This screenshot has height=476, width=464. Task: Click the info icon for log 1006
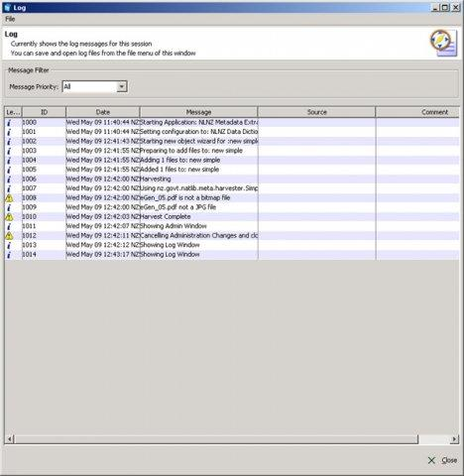[9, 179]
